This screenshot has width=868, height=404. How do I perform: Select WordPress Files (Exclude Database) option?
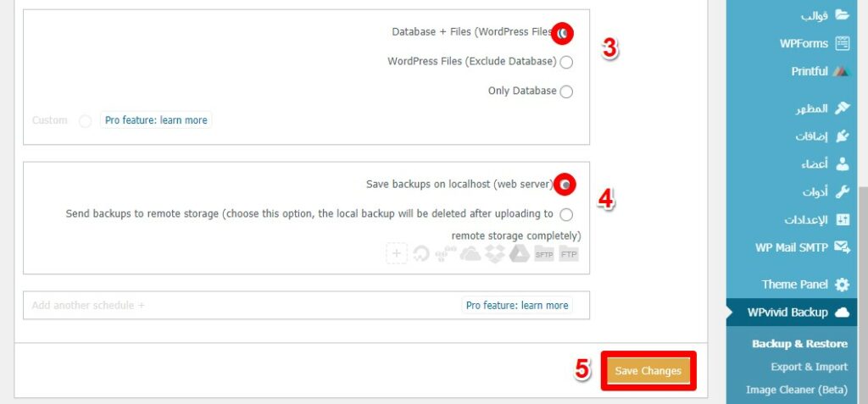[565, 62]
